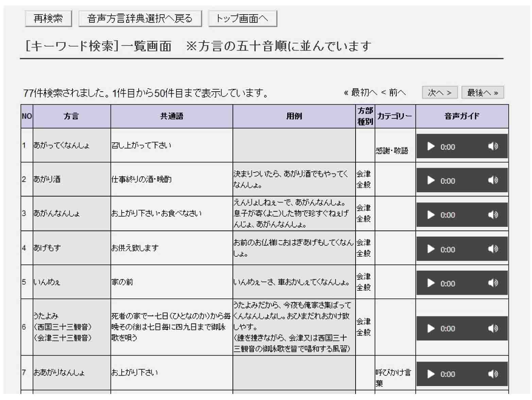Click the 方言 column header

pos(71,116)
